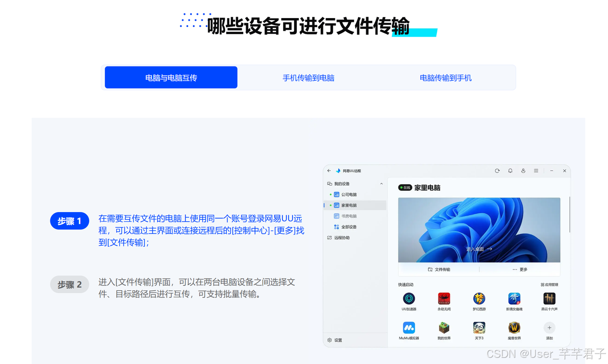Collapse the 我的设备 device list
This screenshot has width=608, height=364.
[x=381, y=183]
